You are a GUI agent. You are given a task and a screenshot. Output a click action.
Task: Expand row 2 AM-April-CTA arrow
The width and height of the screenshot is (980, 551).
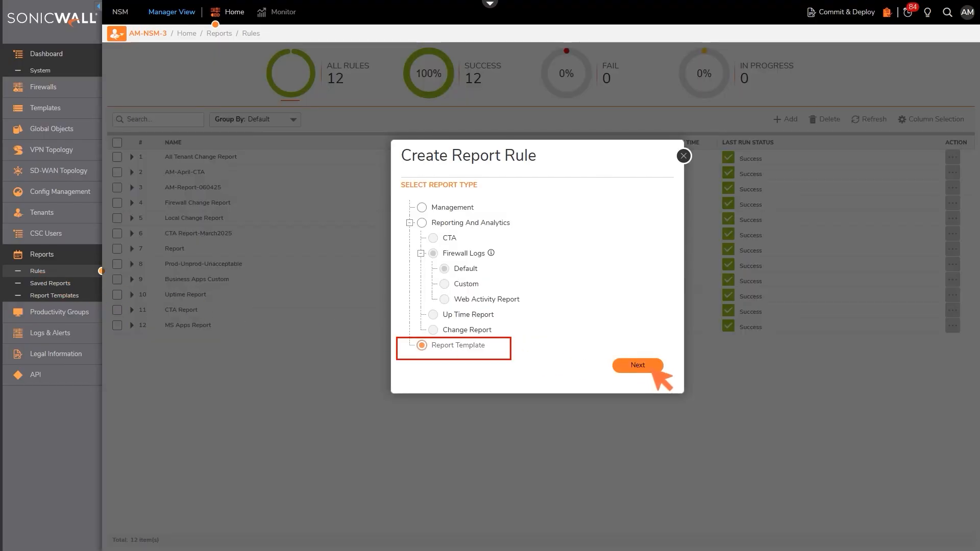tap(132, 172)
